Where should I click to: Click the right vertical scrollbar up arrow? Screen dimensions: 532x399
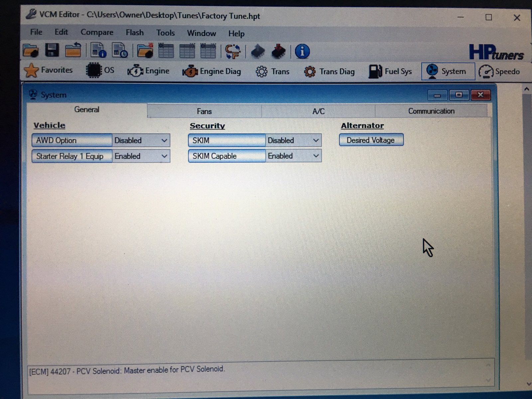(526, 89)
